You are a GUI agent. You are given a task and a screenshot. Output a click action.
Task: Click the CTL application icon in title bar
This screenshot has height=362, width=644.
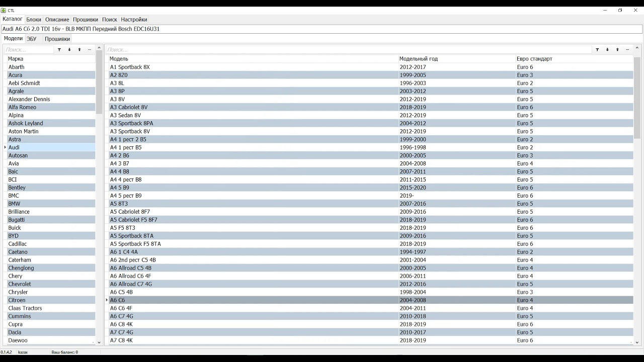pyautogui.click(x=4, y=10)
